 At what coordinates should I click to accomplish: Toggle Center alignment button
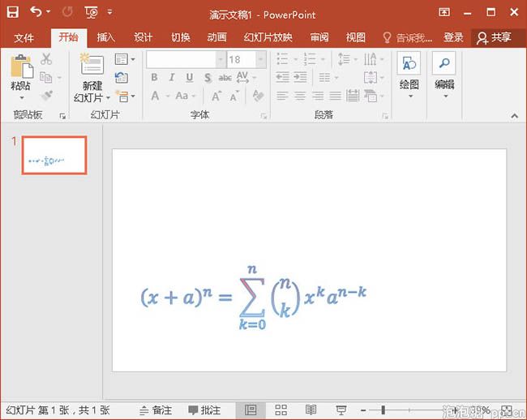(x=300, y=96)
